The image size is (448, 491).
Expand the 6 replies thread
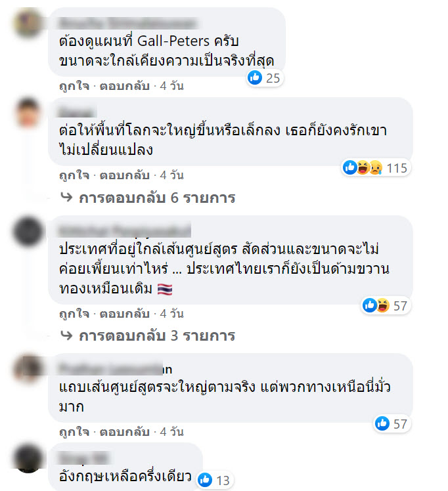coord(157,198)
